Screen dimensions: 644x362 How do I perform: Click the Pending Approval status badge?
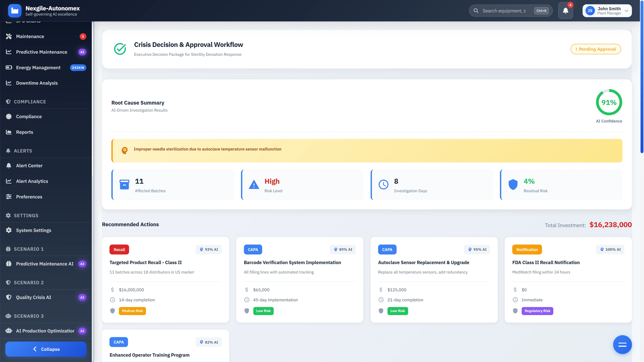coord(596,49)
